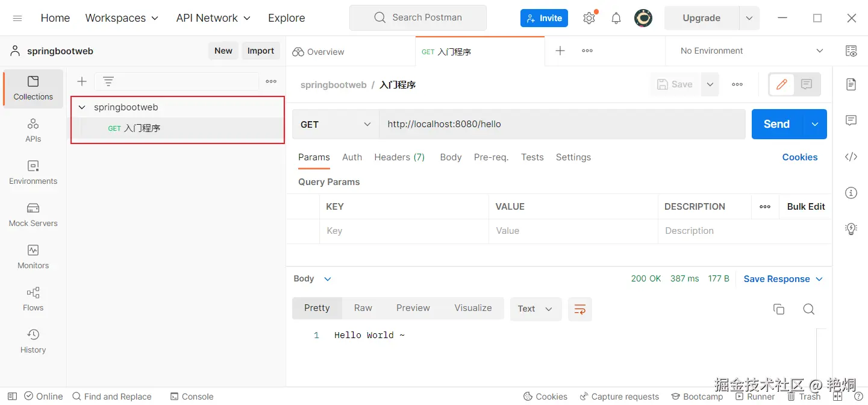Open the settings gear icon
868x405 pixels.
pyautogui.click(x=589, y=18)
